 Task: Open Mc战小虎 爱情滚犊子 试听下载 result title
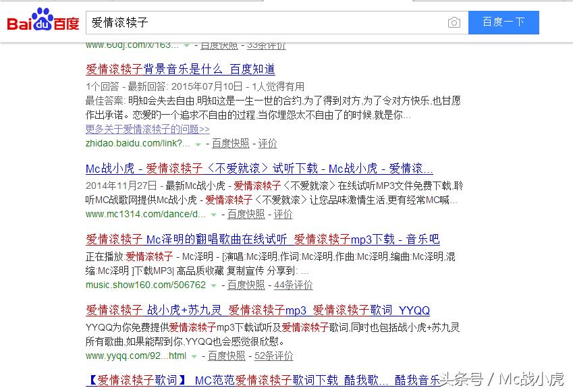(x=259, y=168)
